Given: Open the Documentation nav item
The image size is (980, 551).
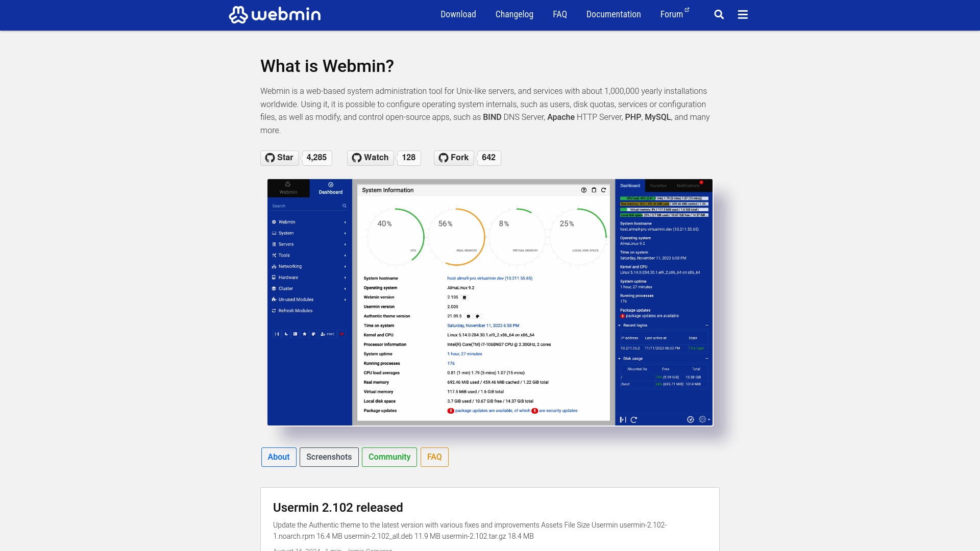Looking at the screenshot, I should (x=614, y=14).
